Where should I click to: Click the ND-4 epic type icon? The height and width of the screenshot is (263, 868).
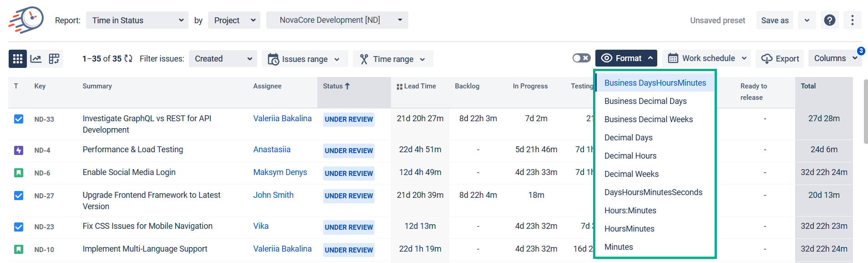click(x=19, y=150)
